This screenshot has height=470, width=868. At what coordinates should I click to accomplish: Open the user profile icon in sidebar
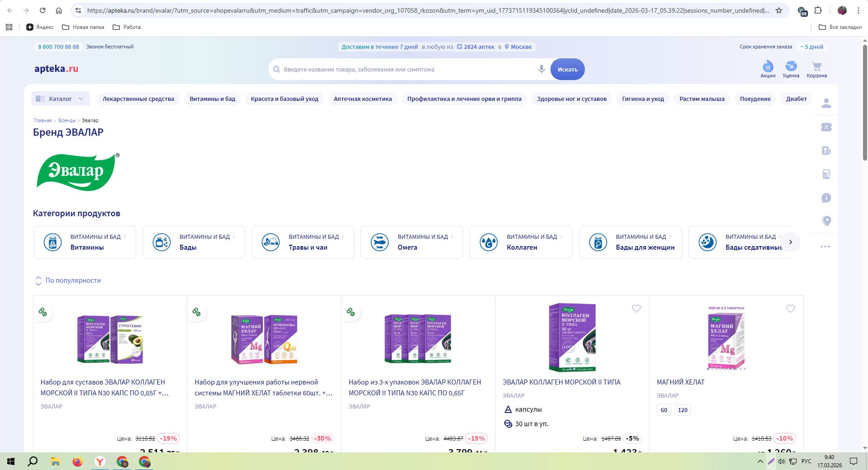tap(826, 104)
